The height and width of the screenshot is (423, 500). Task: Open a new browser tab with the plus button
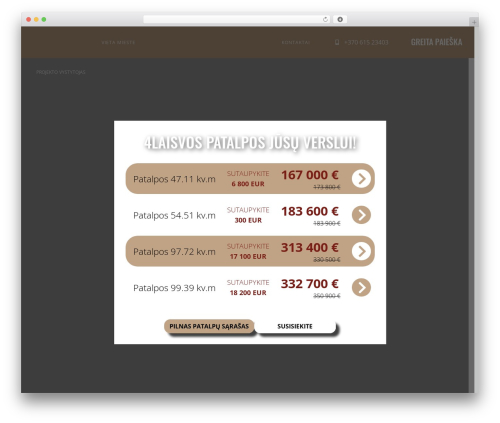tap(474, 22)
